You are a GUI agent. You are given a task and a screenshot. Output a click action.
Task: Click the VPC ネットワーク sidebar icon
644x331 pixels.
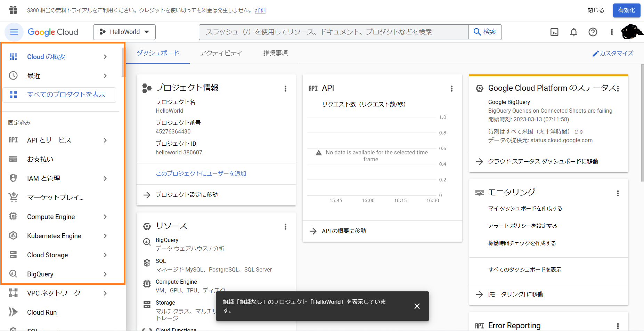(x=13, y=293)
